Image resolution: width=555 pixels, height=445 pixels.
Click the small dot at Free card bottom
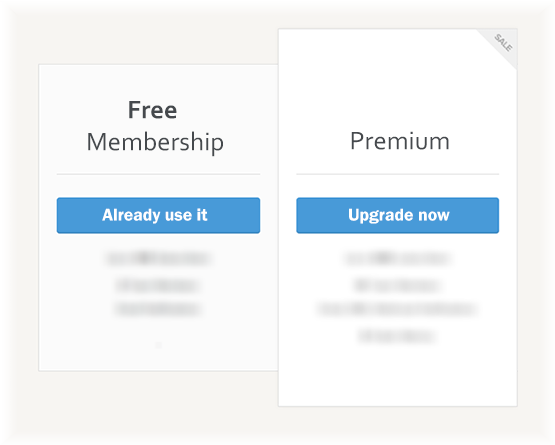159,345
